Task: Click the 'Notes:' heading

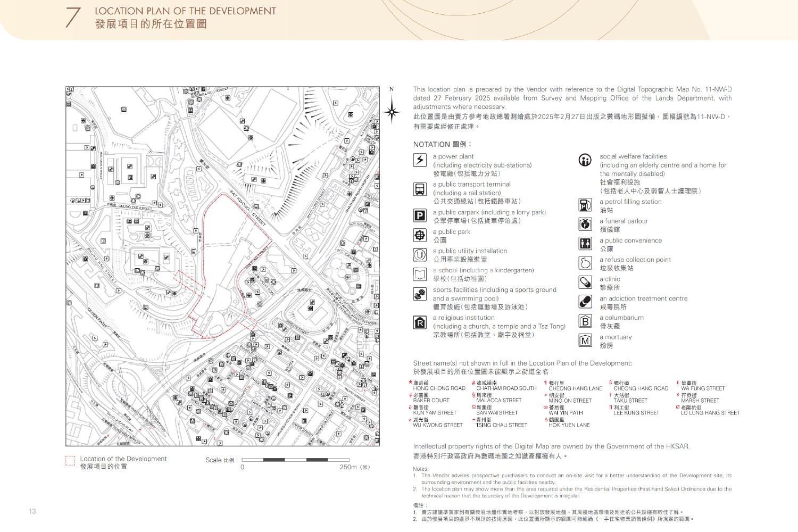Action: [x=421, y=469]
